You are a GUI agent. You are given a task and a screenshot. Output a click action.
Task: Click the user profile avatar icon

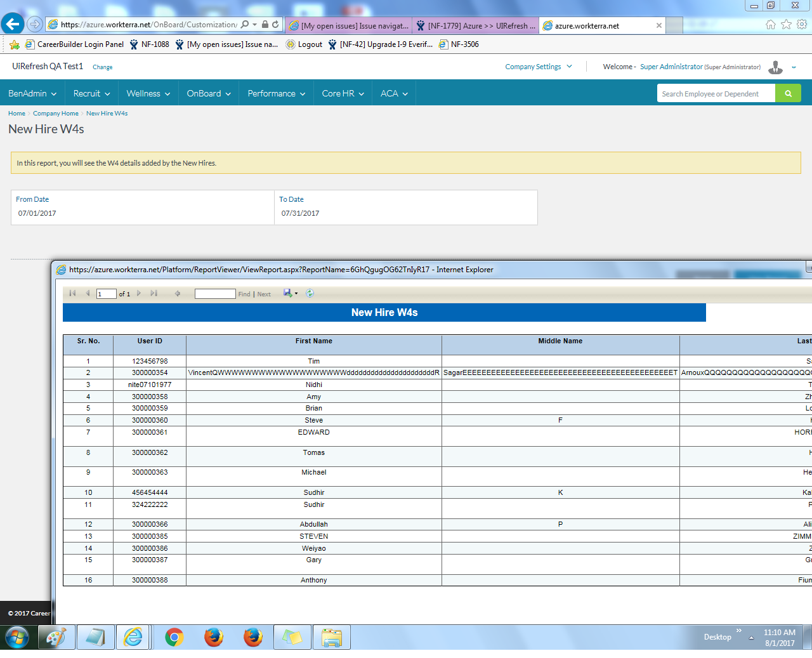pyautogui.click(x=775, y=67)
